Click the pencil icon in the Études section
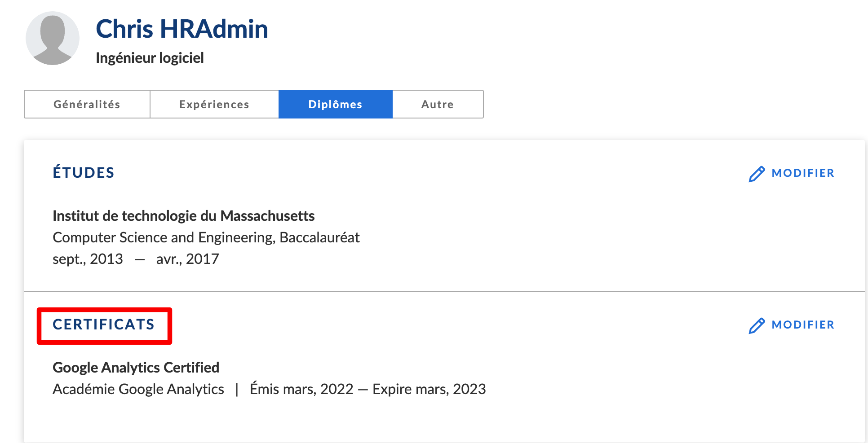Screen dimensions: 868x443 (757, 174)
